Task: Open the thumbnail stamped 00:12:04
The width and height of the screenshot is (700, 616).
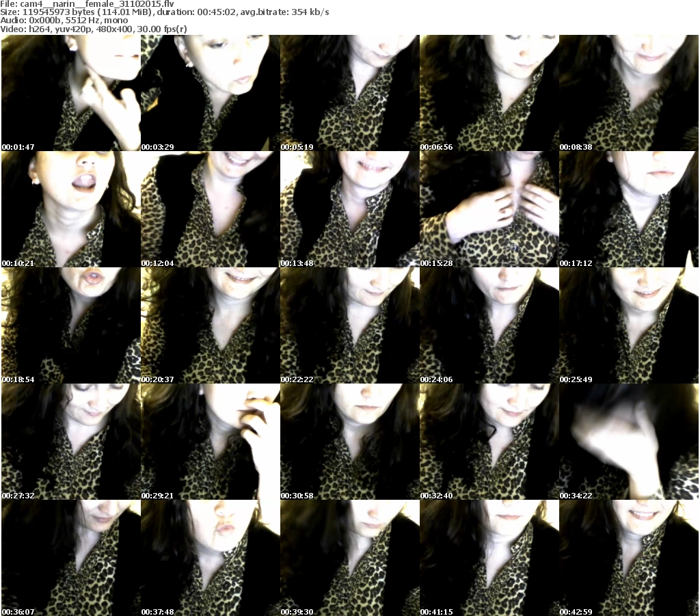Action: point(211,209)
